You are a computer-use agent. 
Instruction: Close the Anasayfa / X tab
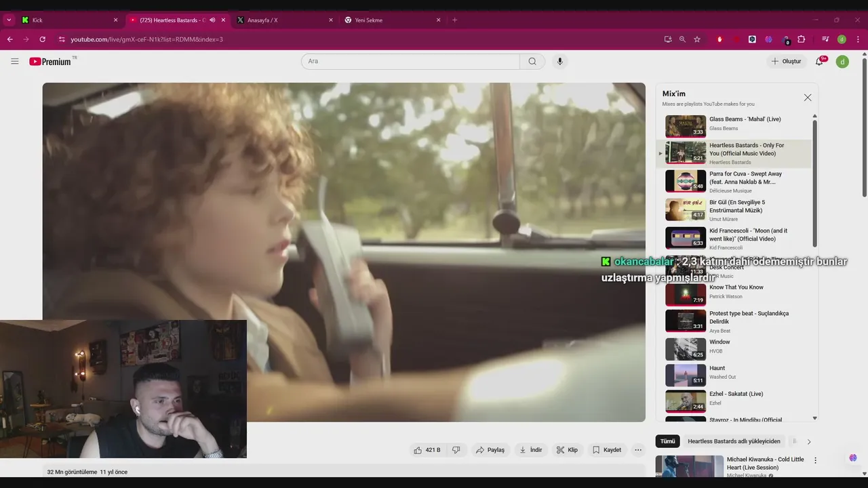pos(331,20)
